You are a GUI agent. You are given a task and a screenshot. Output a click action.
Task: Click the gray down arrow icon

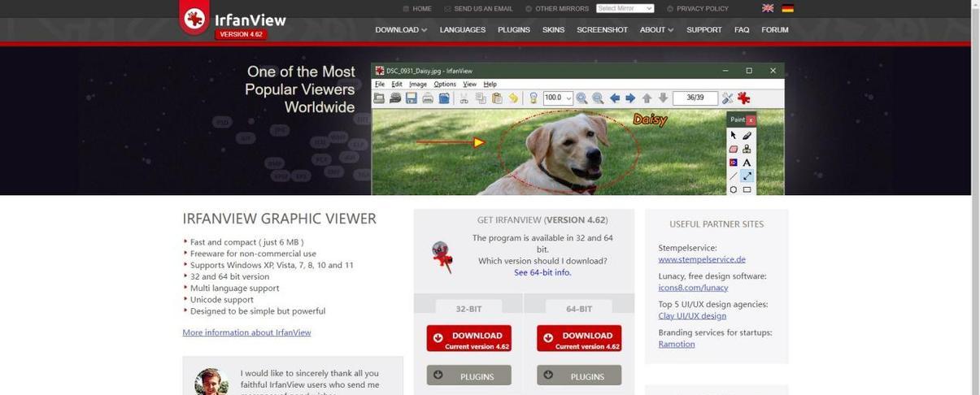pos(664,98)
